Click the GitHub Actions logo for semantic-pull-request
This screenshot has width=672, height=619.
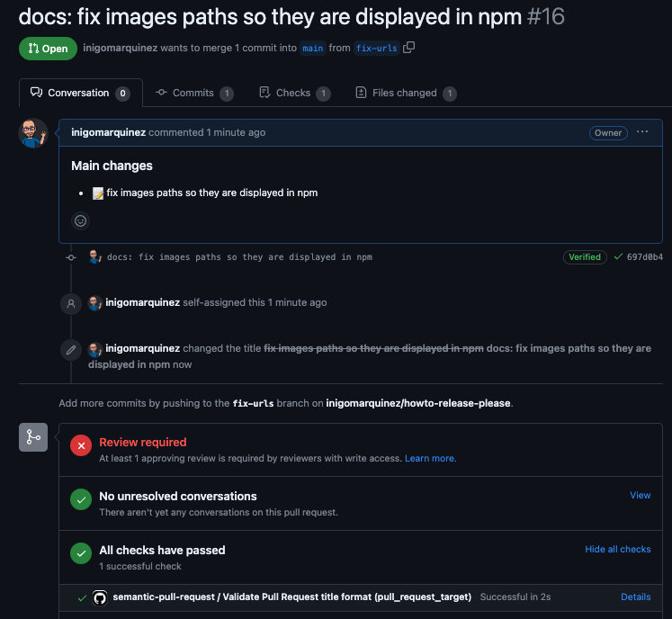pyautogui.click(x=100, y=597)
